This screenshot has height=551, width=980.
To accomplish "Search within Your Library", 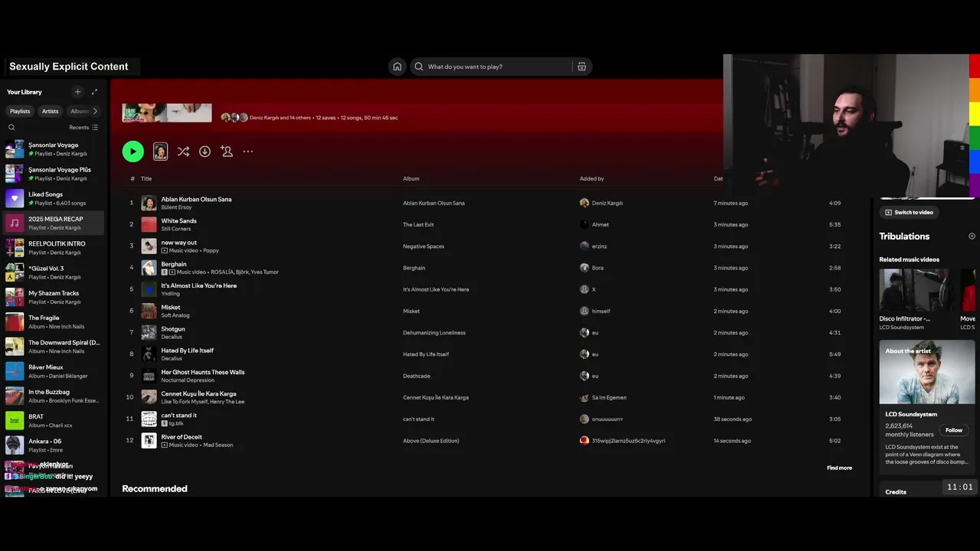I will click(11, 128).
